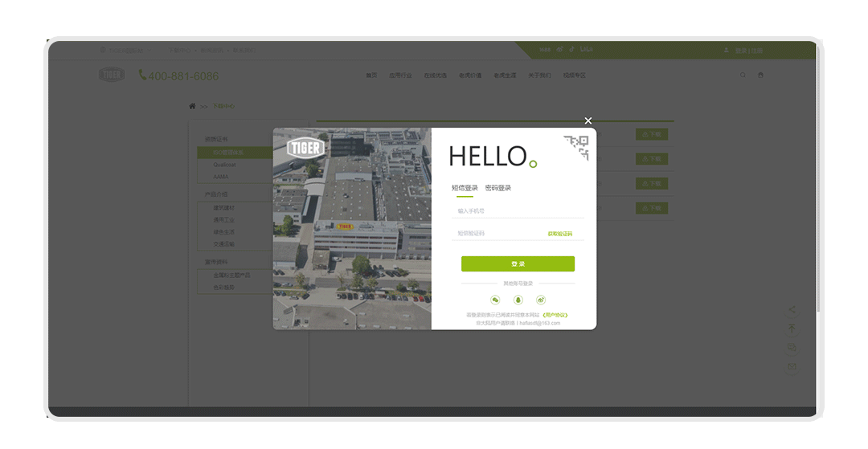Log in with the Weibo icon
This screenshot has height=449, width=868.
click(x=541, y=300)
